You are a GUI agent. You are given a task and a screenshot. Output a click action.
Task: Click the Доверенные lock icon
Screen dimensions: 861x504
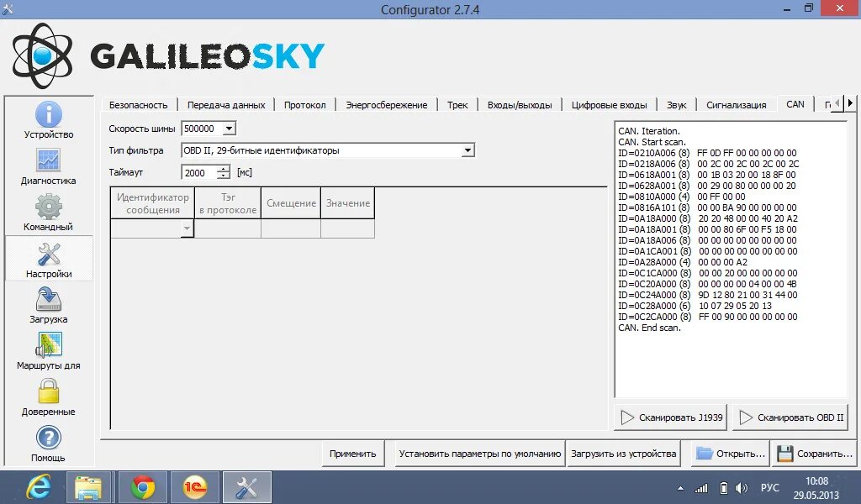pos(48,396)
